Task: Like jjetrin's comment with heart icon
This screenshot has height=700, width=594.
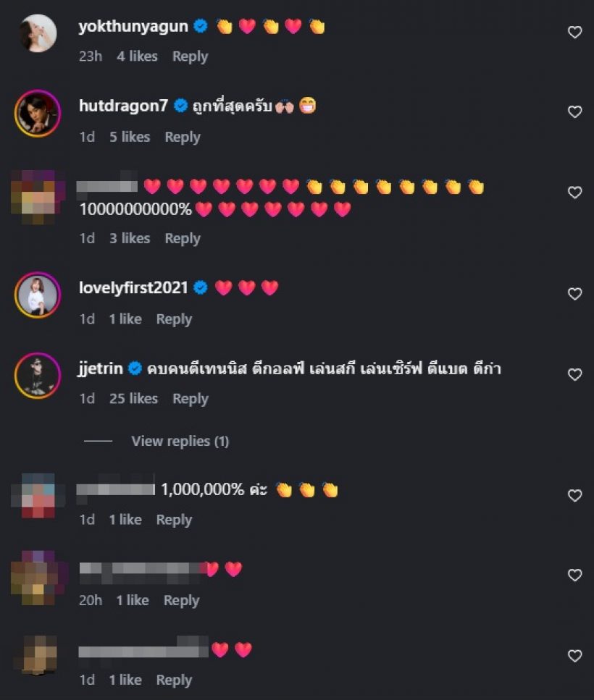Action: (x=574, y=374)
